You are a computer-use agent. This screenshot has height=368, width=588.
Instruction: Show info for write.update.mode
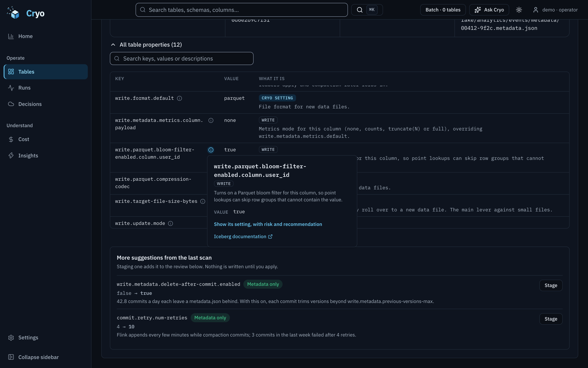(170, 224)
